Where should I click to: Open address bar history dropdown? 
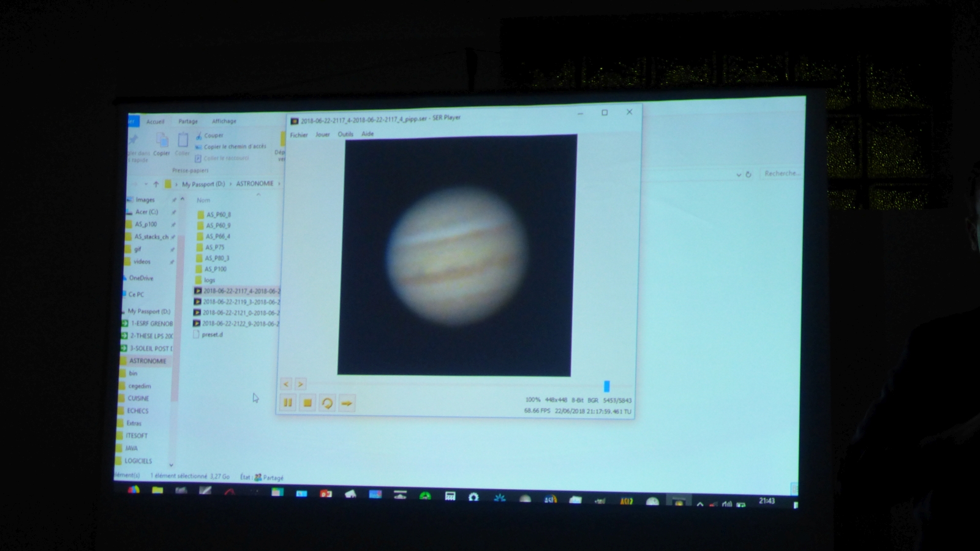738,175
